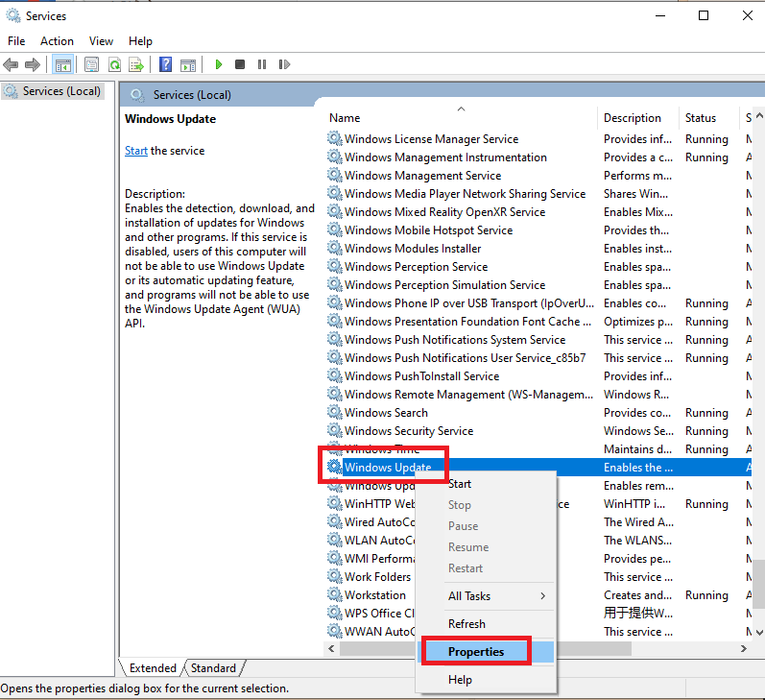This screenshot has width=765, height=700.
Task: Click the Start the service link
Action: [135, 151]
